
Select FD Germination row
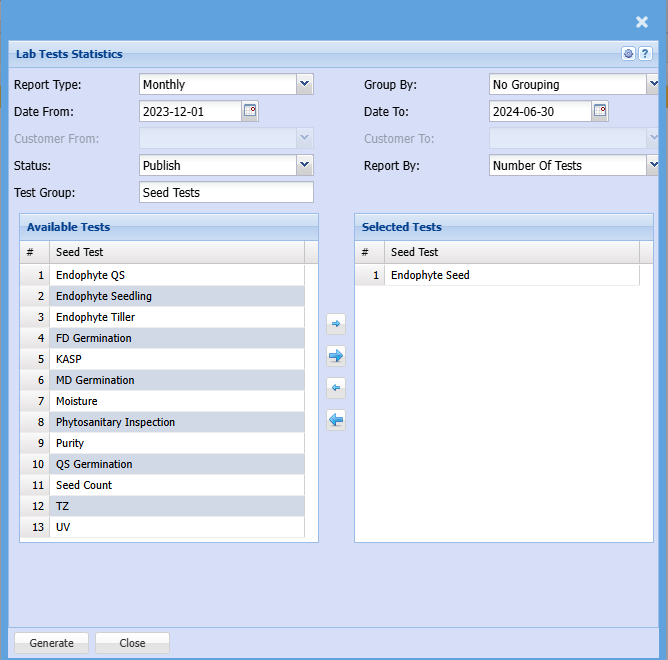(x=162, y=338)
